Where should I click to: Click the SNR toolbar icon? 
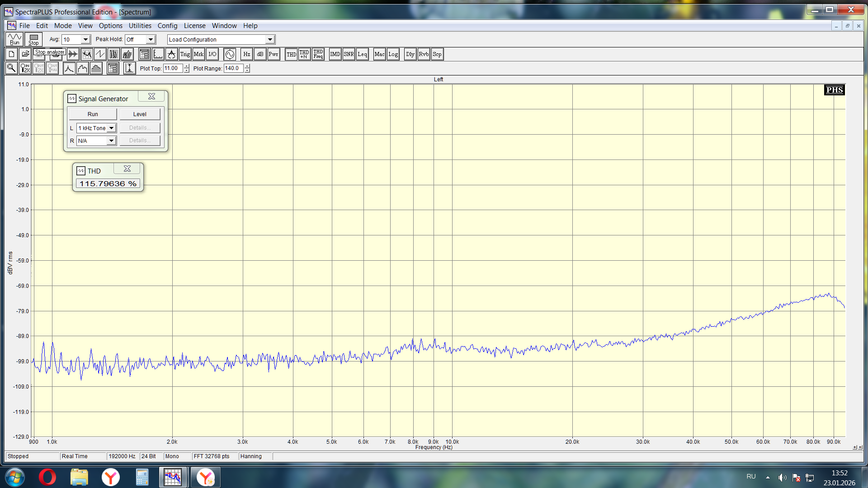coord(349,55)
